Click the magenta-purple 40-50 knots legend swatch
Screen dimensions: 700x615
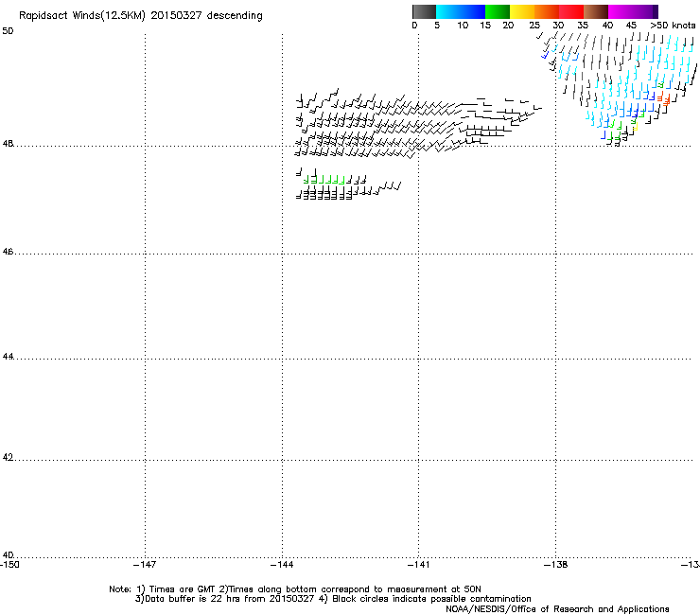[633, 11]
